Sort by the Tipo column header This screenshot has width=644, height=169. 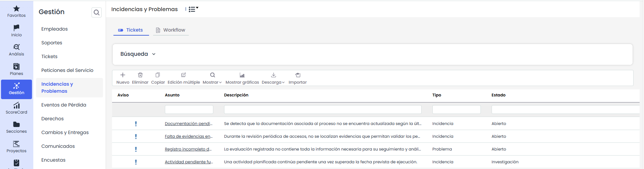pos(437,95)
